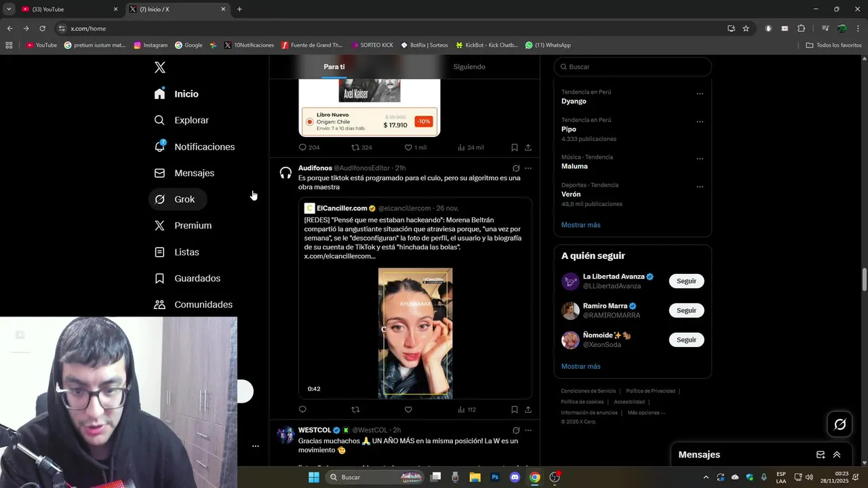The image size is (868, 488).
Task: View analytics of the 24 mil views post
Action: [471, 147]
